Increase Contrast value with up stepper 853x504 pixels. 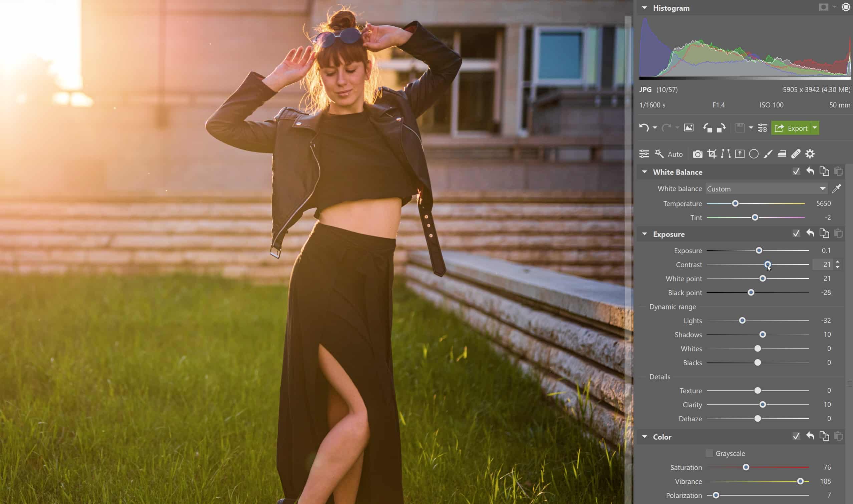tap(837, 262)
